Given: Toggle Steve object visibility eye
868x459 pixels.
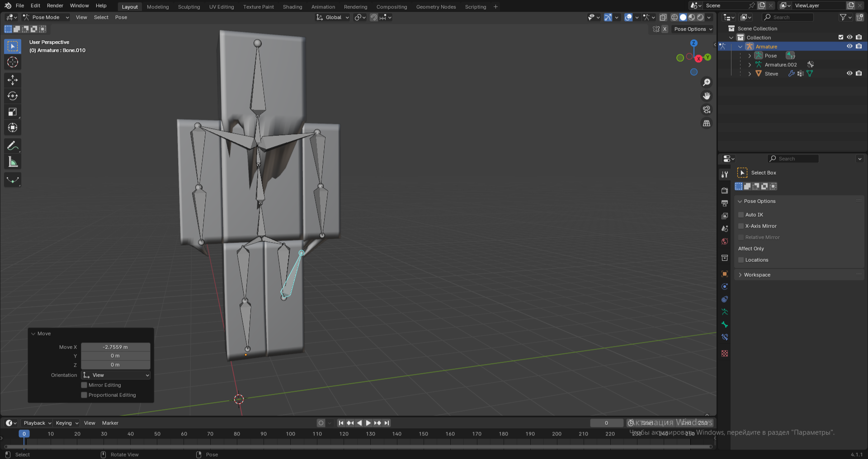Looking at the screenshot, I should tap(849, 73).
